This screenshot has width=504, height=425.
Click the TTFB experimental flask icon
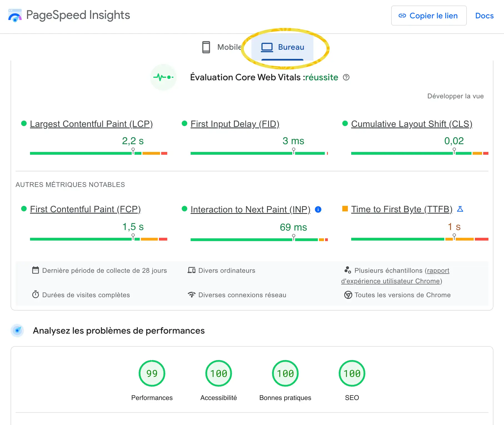point(460,209)
